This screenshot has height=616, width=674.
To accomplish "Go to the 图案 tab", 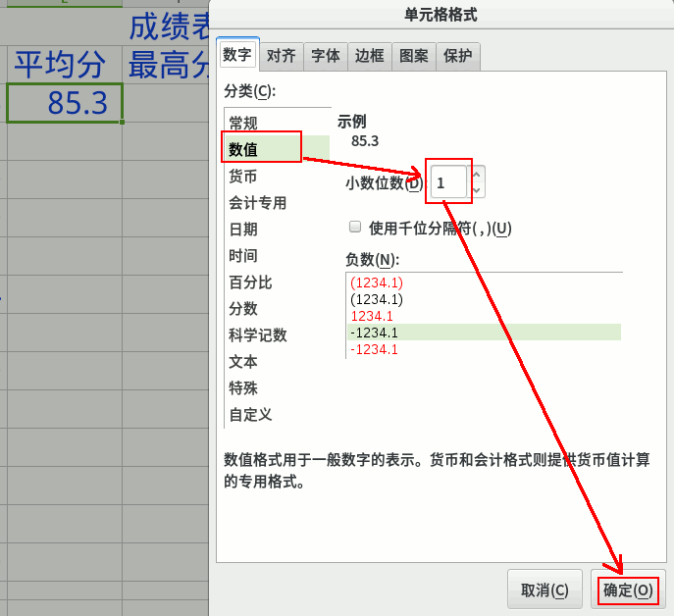I will 413,57.
